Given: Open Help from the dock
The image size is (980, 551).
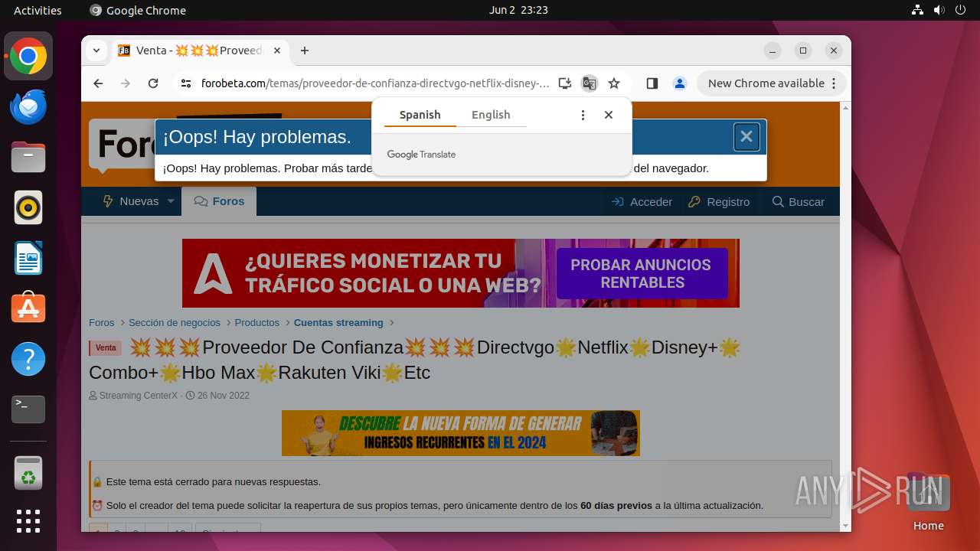Looking at the screenshot, I should (28, 359).
